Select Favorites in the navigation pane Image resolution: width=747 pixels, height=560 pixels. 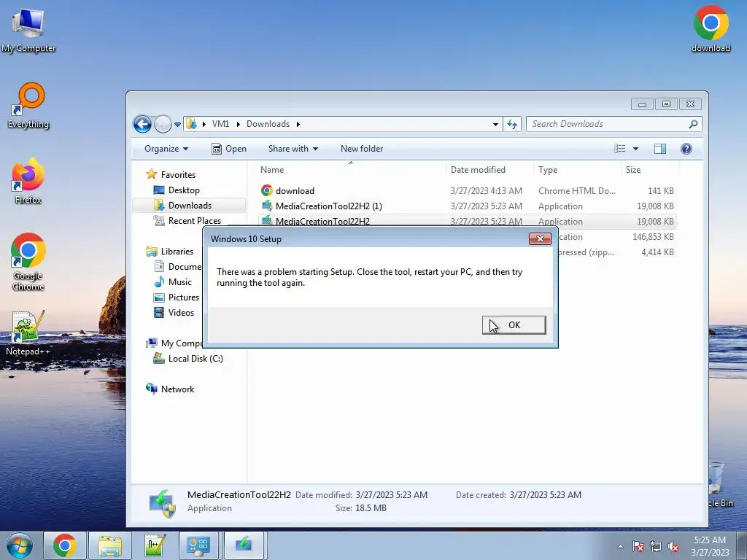coord(178,175)
